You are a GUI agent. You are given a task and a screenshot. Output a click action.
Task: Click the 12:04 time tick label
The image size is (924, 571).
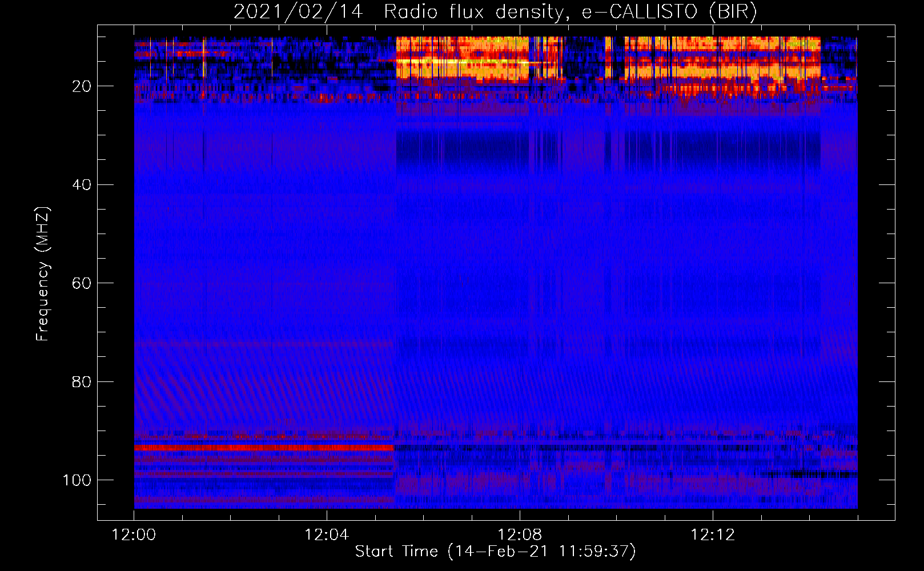[x=327, y=535]
